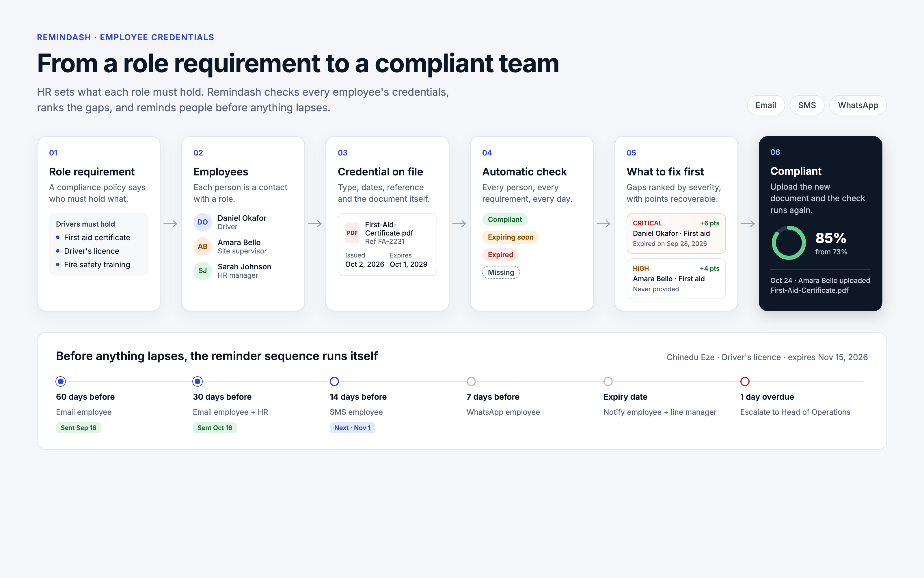Click the Chinedu Eze driver's licence caption
The width and height of the screenshot is (924, 578).
767,357
